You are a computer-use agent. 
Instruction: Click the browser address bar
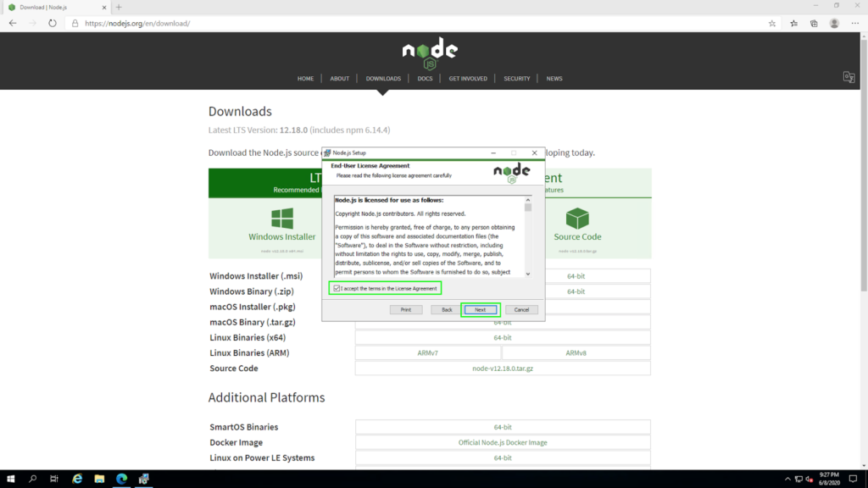[x=254, y=24]
